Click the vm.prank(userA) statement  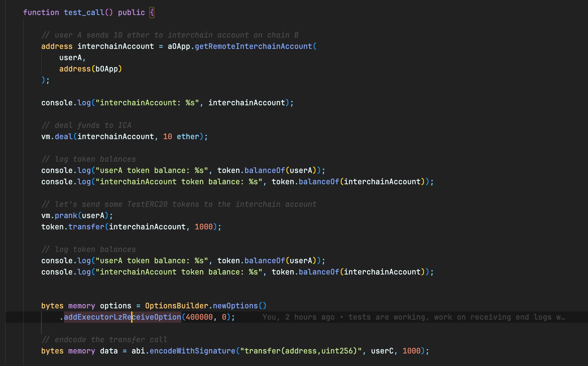tap(77, 216)
